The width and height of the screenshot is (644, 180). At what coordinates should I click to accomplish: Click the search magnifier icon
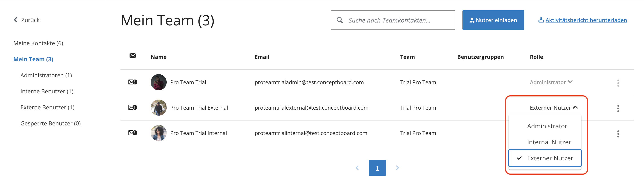coord(340,20)
